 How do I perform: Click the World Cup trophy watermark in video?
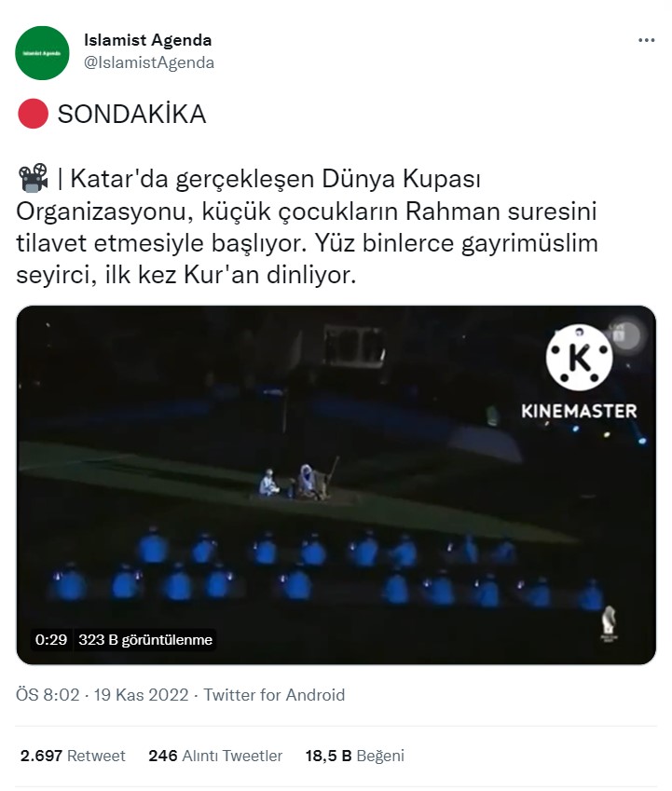click(x=609, y=624)
